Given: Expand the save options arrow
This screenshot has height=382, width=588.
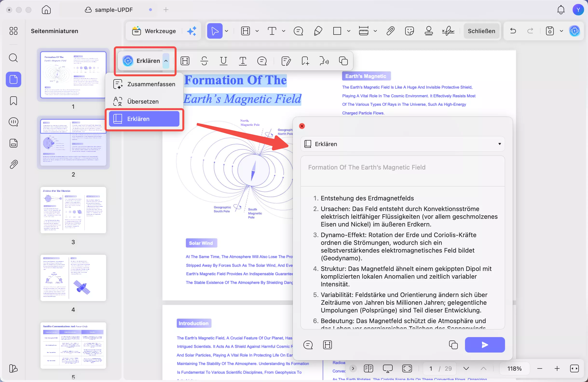Looking at the screenshot, I should (561, 31).
